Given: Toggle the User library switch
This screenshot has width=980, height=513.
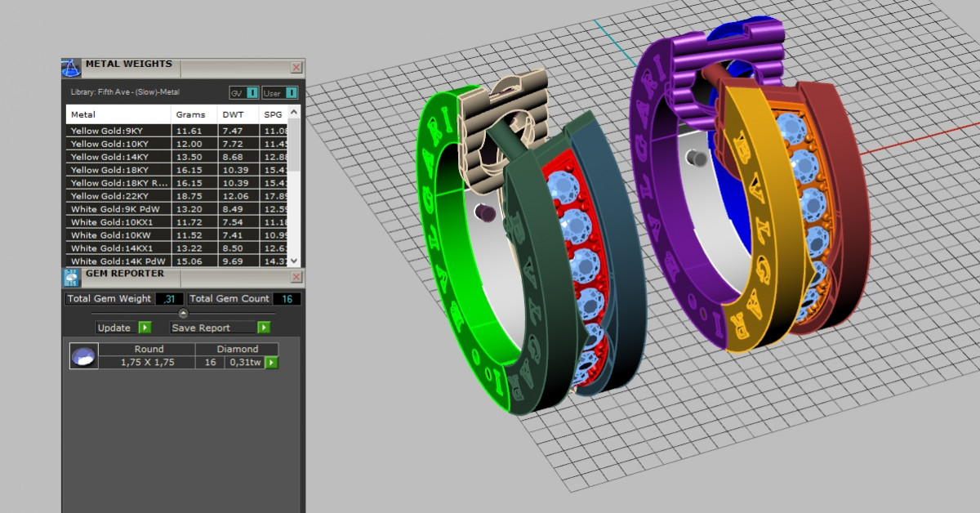Looking at the screenshot, I should click(x=280, y=93).
